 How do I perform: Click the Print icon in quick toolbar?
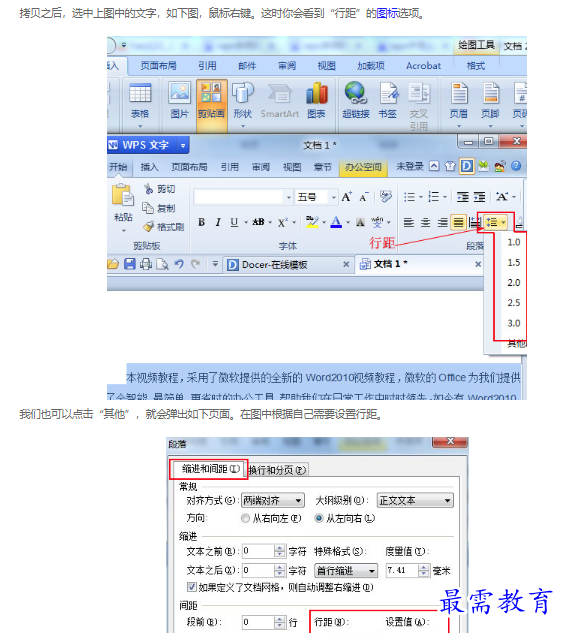[x=146, y=264]
